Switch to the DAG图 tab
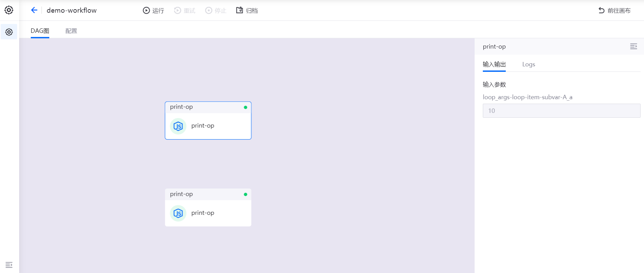 pos(40,31)
